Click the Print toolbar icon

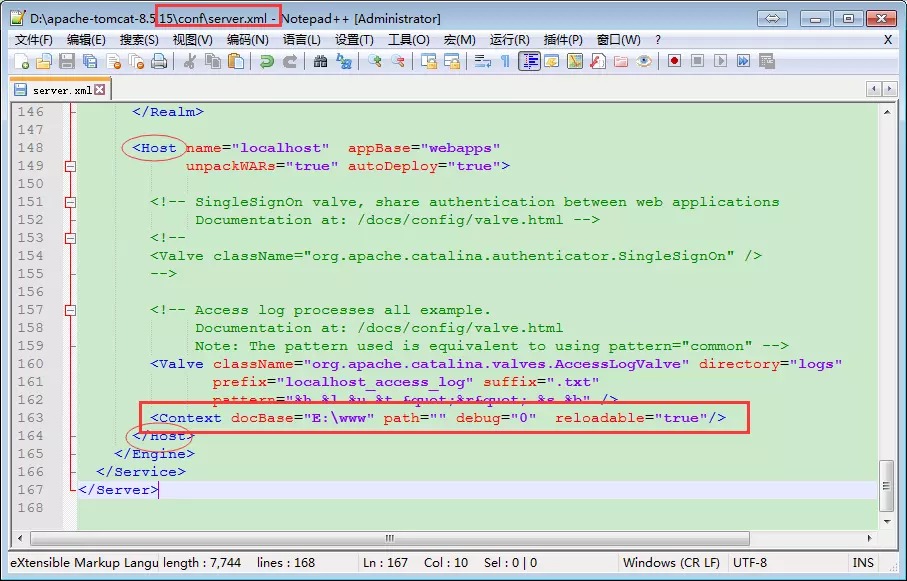click(158, 62)
